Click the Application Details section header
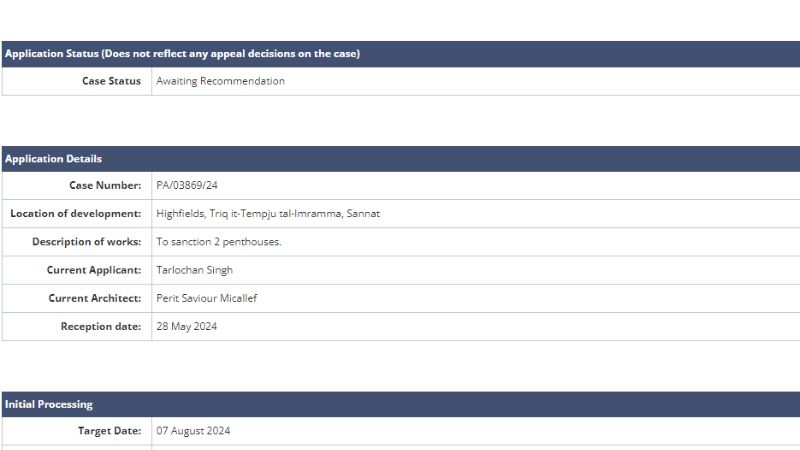The image size is (800, 450). [53, 159]
